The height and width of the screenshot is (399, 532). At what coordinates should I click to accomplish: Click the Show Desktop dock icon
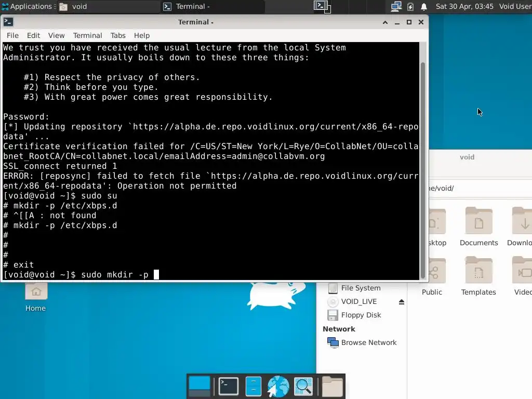pyautogui.click(x=199, y=387)
